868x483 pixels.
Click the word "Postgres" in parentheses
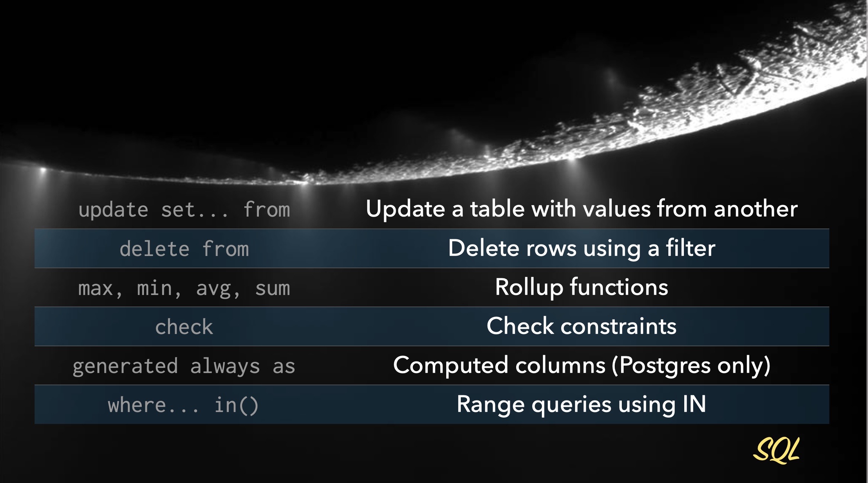coord(665,366)
